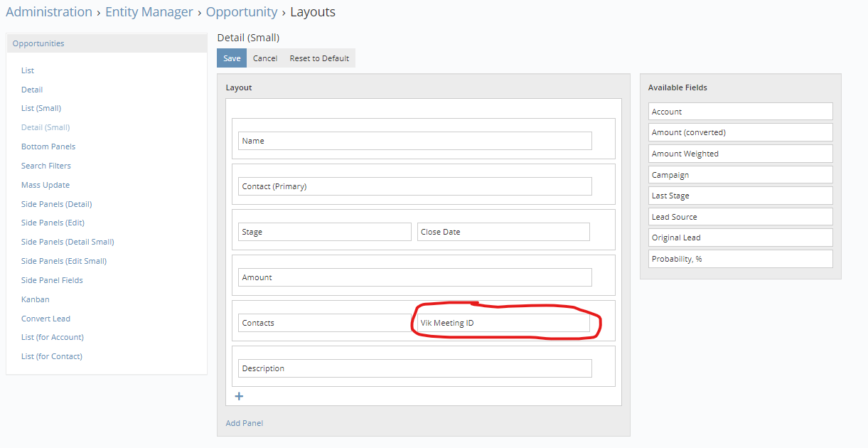This screenshot has height=448, width=868.
Task: Click Add Panel below the layout
Action: point(244,422)
